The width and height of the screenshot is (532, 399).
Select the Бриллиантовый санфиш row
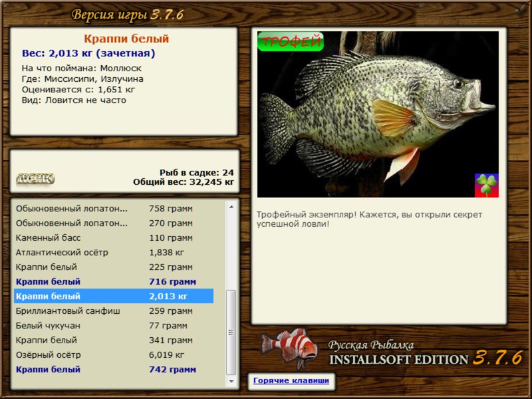tap(114, 311)
